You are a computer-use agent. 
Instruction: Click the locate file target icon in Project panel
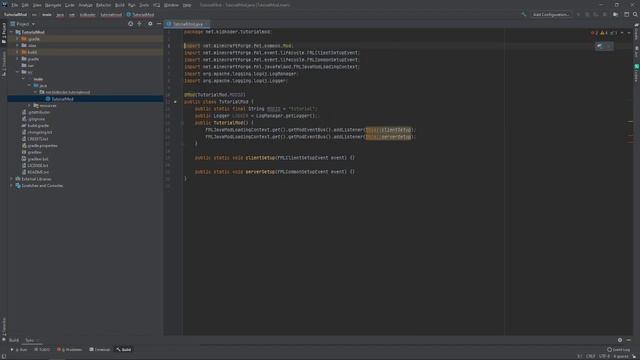(131, 24)
